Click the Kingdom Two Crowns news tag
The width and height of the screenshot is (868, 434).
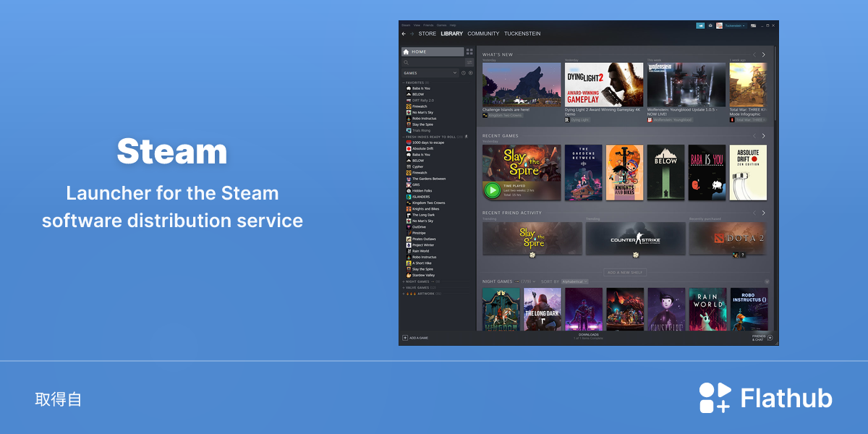[x=503, y=115]
